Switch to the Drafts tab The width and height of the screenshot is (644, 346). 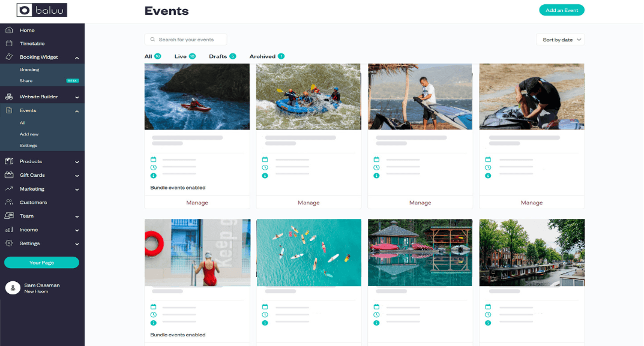[218, 56]
